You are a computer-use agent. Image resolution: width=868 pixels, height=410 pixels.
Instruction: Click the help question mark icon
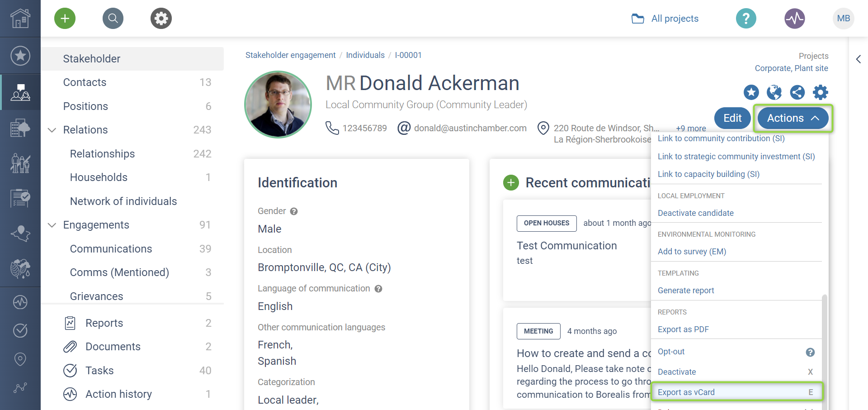(x=746, y=19)
